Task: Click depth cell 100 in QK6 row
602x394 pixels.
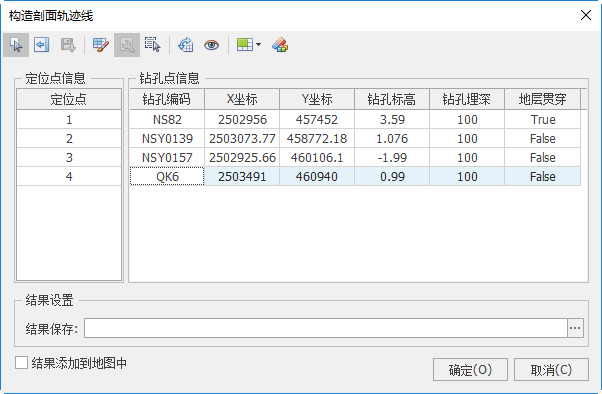Action: (x=467, y=176)
